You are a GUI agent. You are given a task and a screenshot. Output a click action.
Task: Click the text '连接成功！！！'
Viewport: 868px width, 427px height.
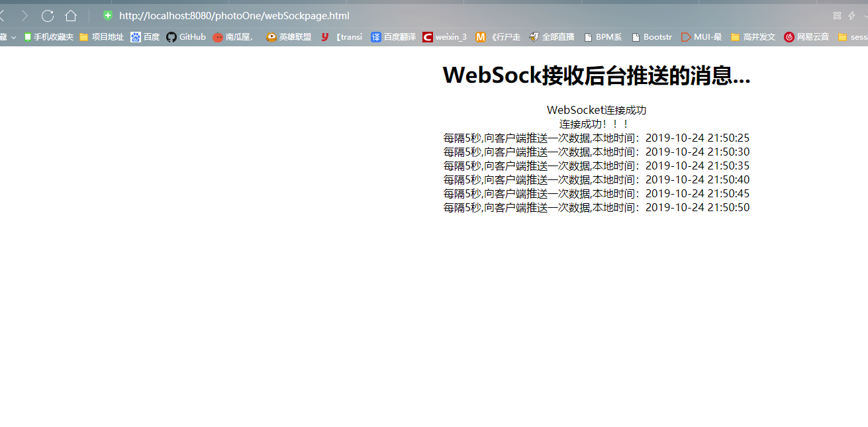[x=594, y=124]
